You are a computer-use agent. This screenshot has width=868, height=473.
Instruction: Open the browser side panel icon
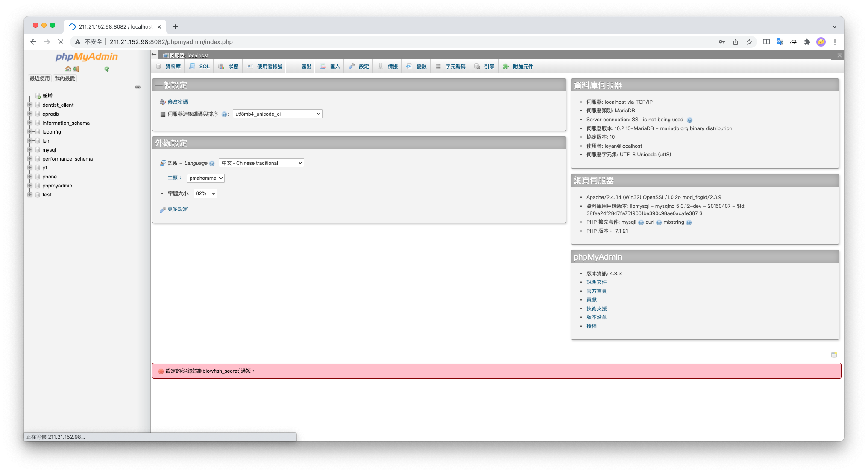click(x=766, y=42)
